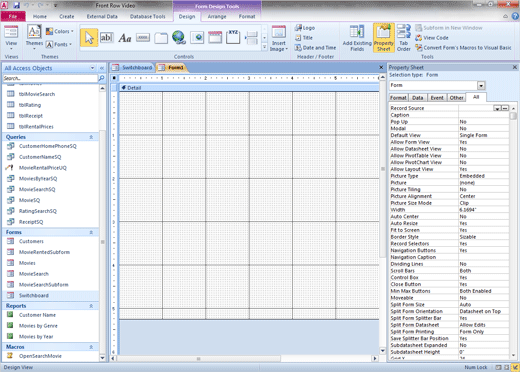Open the MovieRentalPriceUQ update query
Screen dimensions: 520x372
pyautogui.click(x=43, y=168)
